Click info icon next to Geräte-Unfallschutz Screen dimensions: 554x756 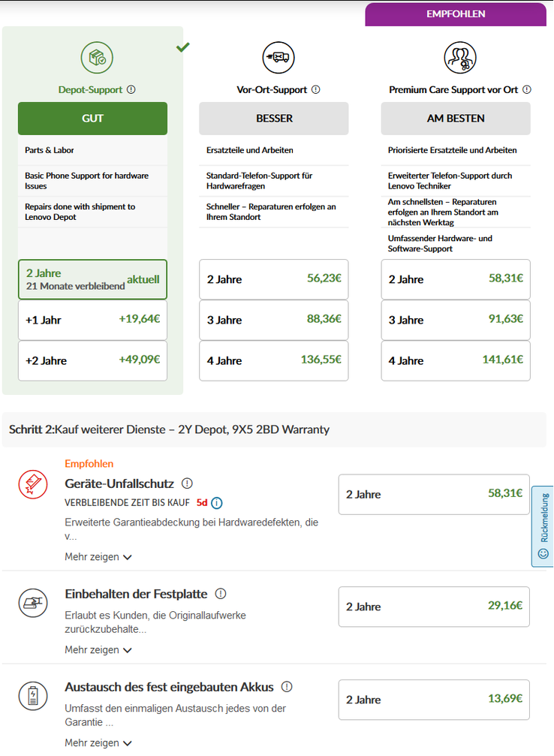[188, 483]
